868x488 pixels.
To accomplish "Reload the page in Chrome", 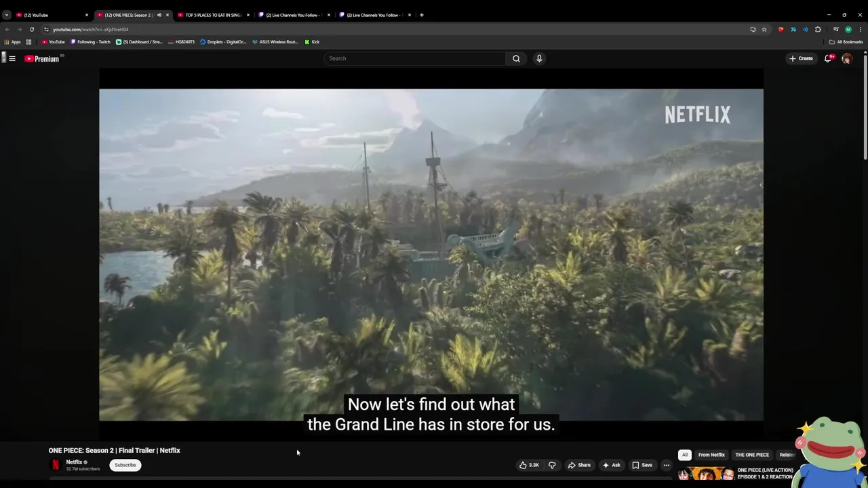I will pyautogui.click(x=31, y=29).
